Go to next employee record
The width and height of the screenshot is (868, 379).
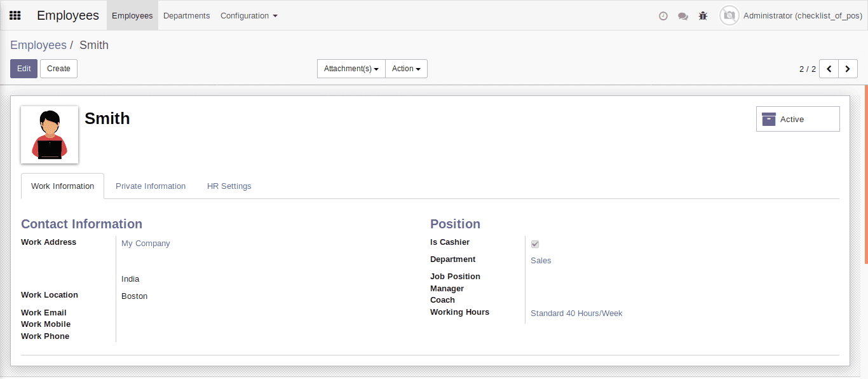[848, 69]
